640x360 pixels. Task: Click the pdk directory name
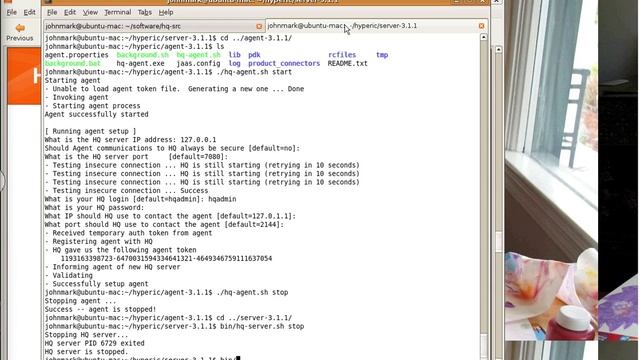point(254,55)
